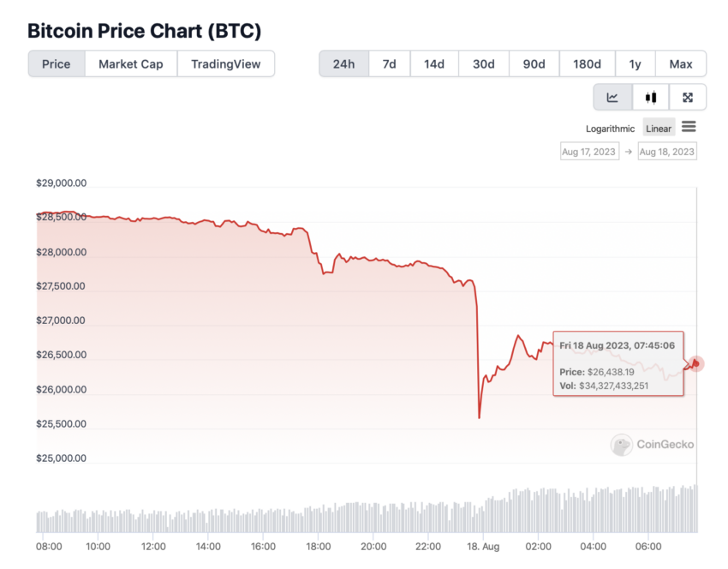Open the Aug 17, 2023 start date picker

pos(589,152)
